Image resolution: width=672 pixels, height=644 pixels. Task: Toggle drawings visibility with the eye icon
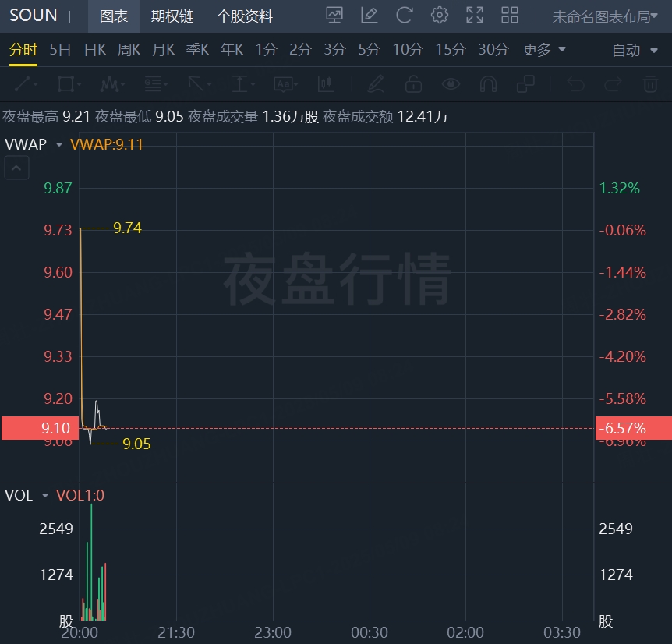coord(451,84)
